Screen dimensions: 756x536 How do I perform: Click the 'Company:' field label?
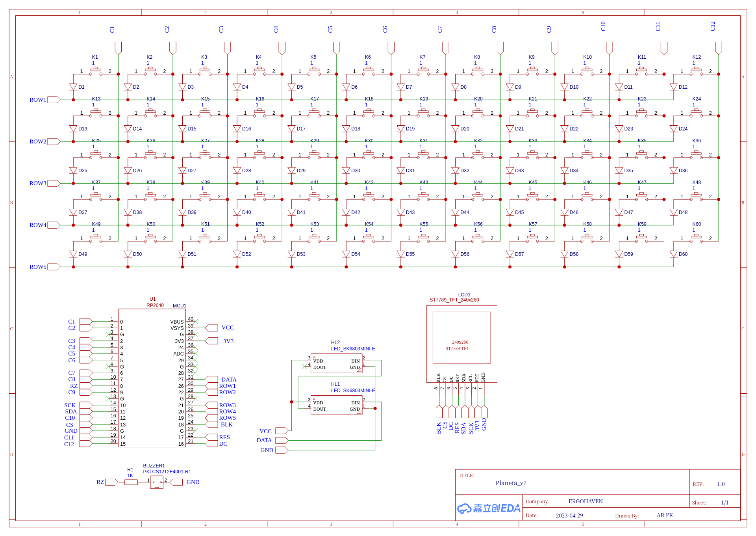click(x=537, y=501)
